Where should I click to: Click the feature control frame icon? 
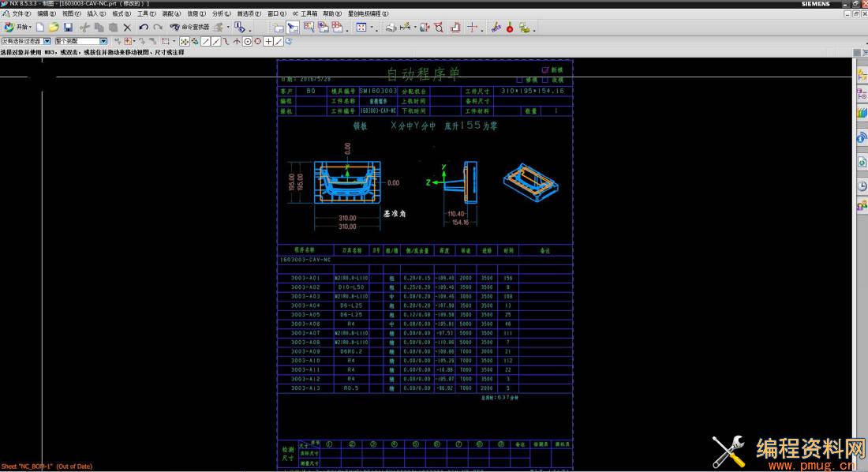click(x=425, y=27)
